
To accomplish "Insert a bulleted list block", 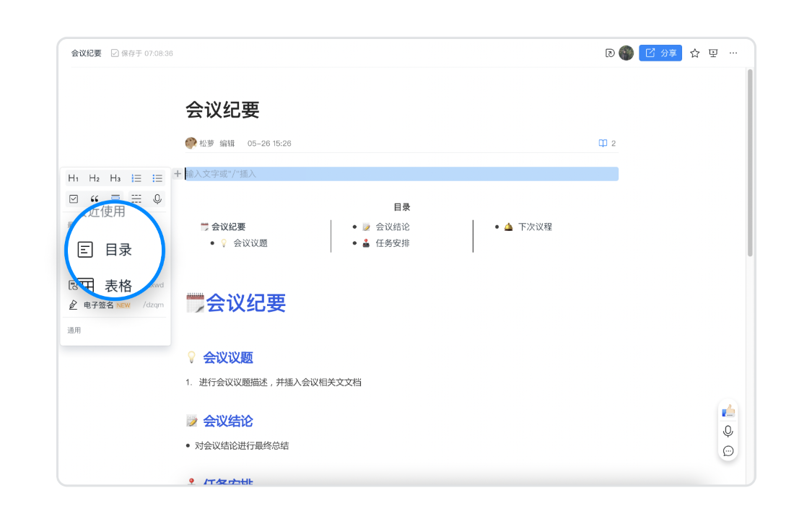I will coord(157,178).
